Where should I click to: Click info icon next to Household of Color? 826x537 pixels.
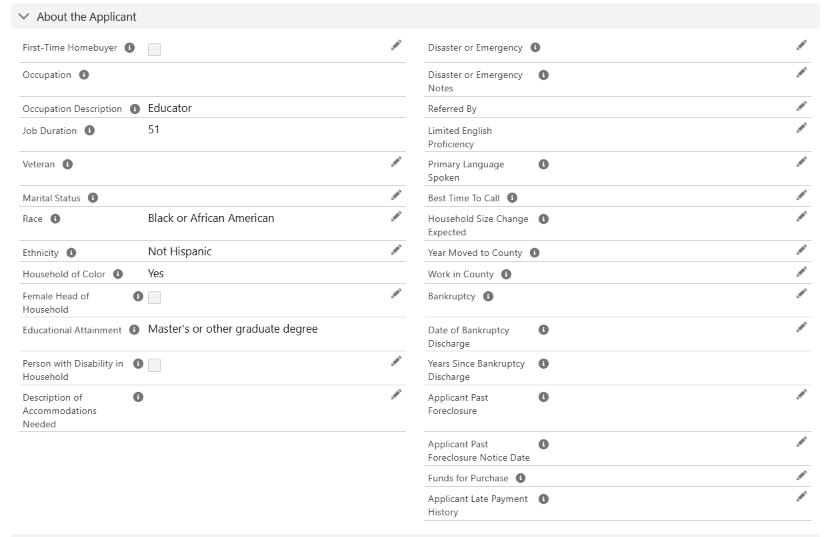tap(118, 274)
